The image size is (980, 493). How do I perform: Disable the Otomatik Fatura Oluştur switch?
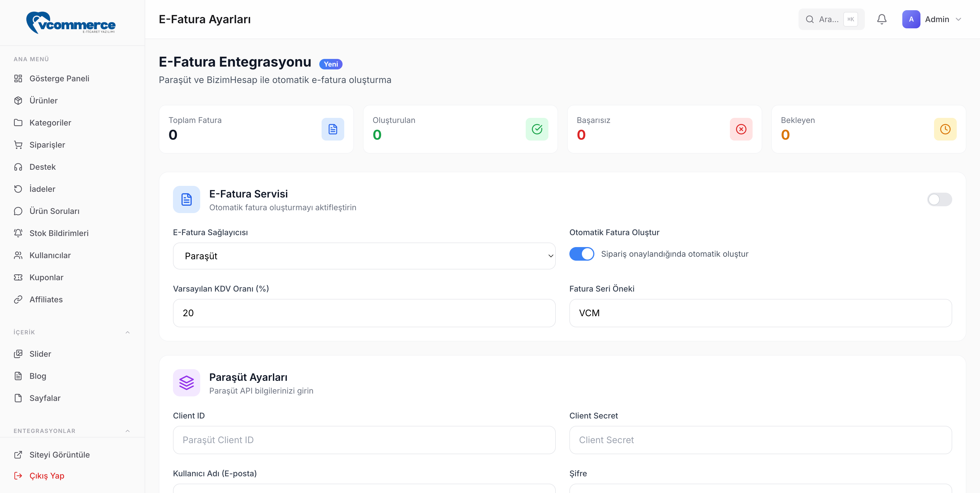581,254
